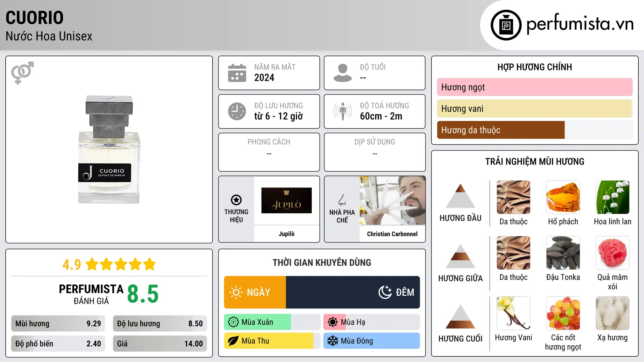Select the Đậu Tonka note image

(563, 253)
